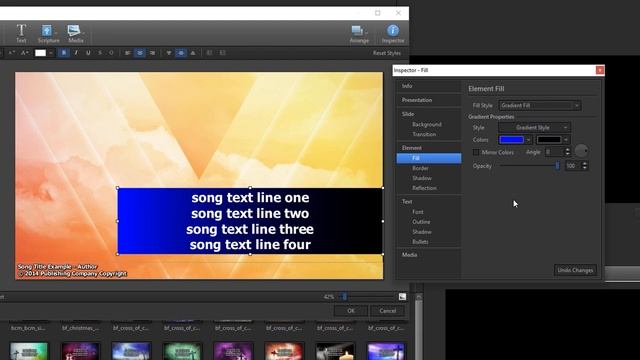The height and width of the screenshot is (360, 640).
Task: Click the Angle value input field
Action: click(x=554, y=152)
